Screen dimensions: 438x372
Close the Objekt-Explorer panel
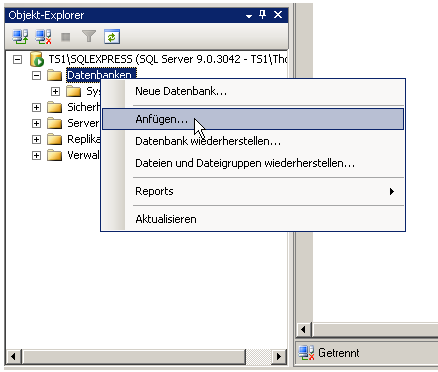point(278,15)
